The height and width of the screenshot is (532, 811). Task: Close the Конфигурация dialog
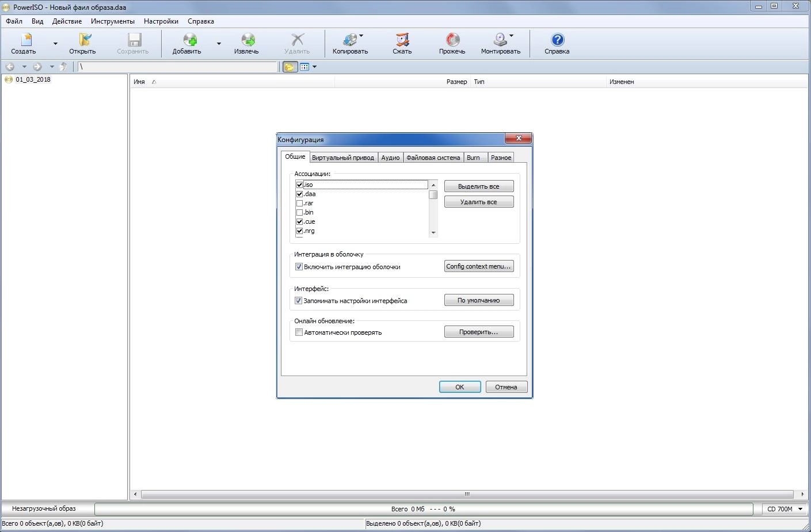click(518, 139)
